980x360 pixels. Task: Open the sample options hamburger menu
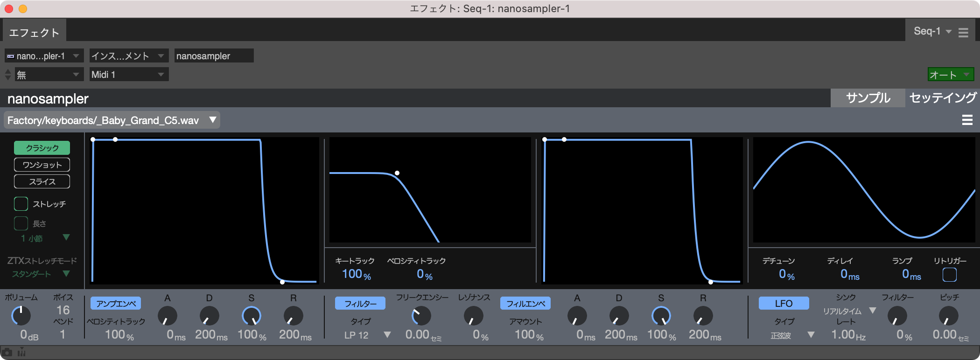click(x=967, y=120)
